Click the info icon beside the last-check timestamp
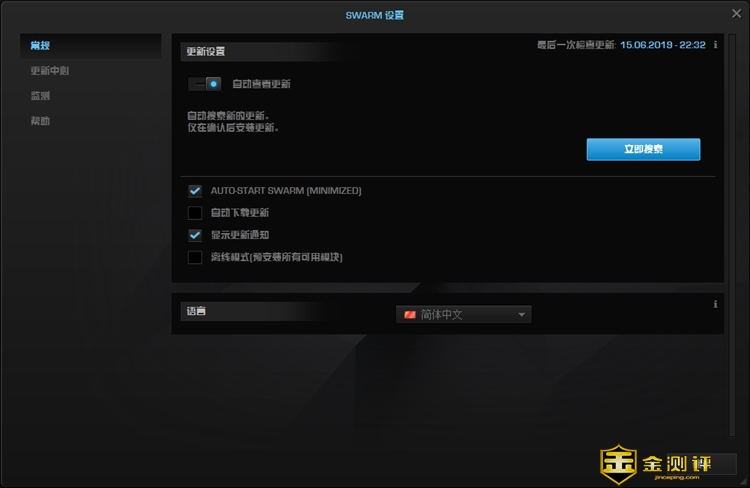The image size is (750, 488). coord(716,45)
